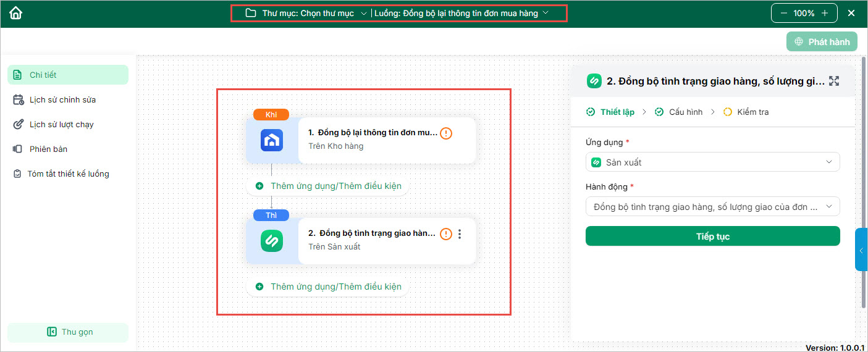Go to home via the house icon
The height and width of the screenshot is (352, 868).
pyautogui.click(x=15, y=13)
